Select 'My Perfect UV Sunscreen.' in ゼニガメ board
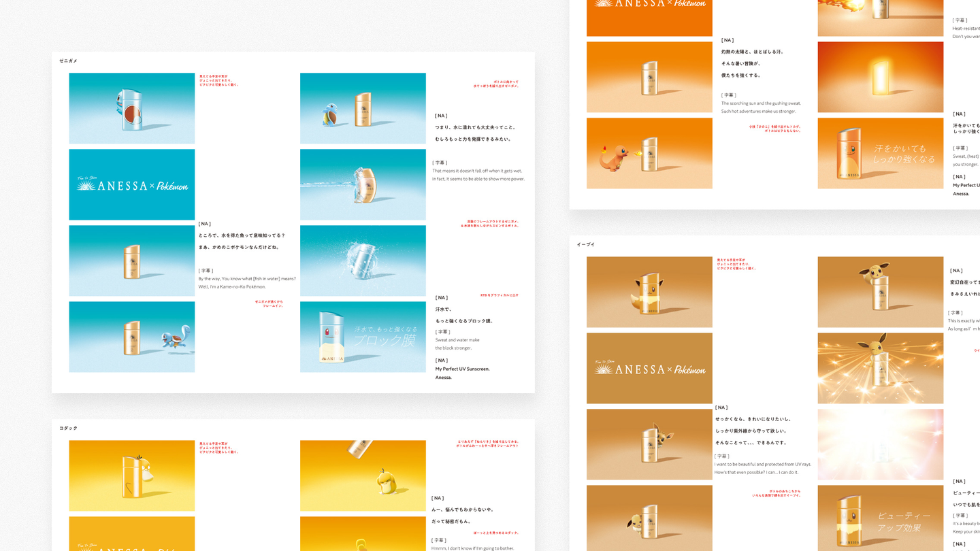This screenshot has height=551, width=980. 462,369
